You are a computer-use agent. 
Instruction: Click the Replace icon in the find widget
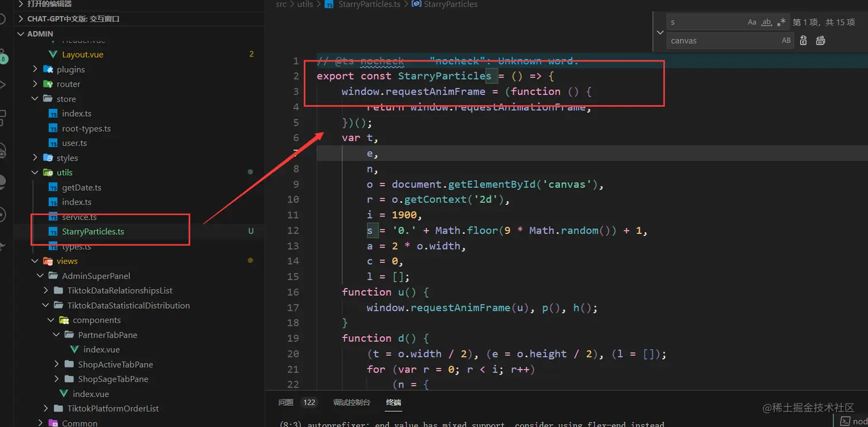click(x=803, y=40)
